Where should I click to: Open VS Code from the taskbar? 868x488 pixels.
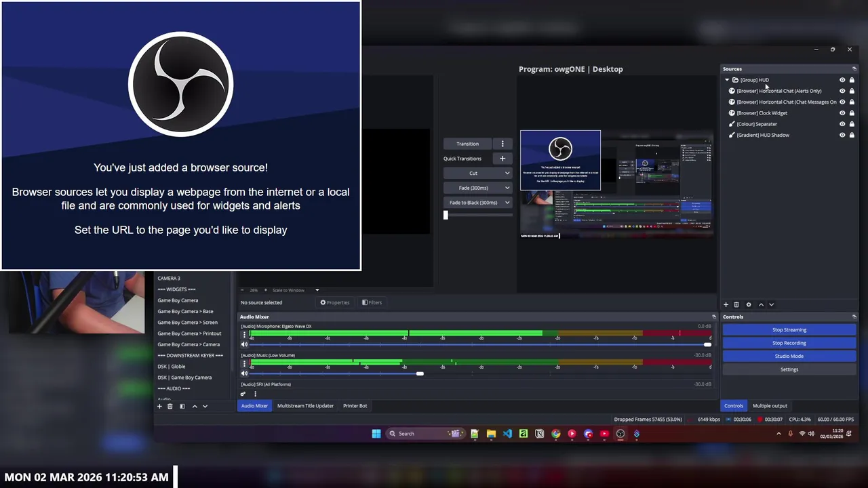[507, 434]
